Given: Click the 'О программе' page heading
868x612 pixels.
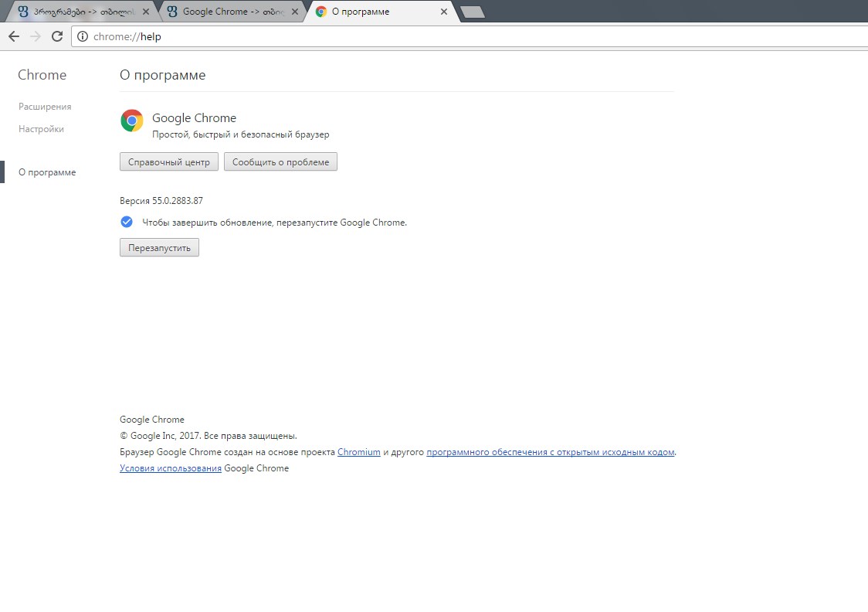Looking at the screenshot, I should 162,75.
